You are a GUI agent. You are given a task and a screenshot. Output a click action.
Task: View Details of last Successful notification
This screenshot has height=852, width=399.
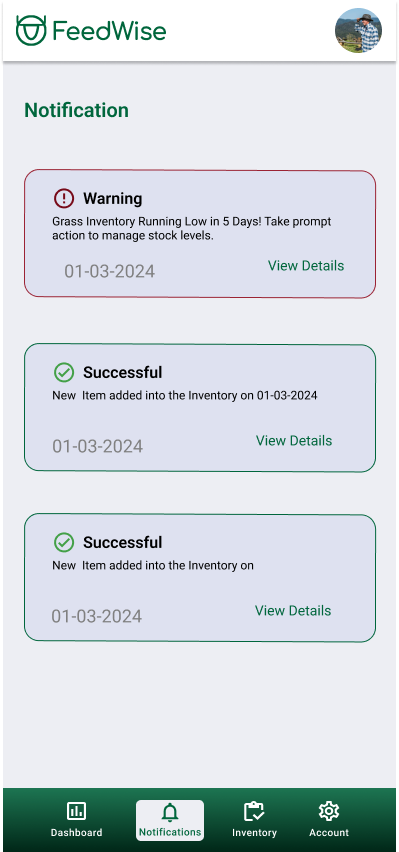pyautogui.click(x=293, y=611)
